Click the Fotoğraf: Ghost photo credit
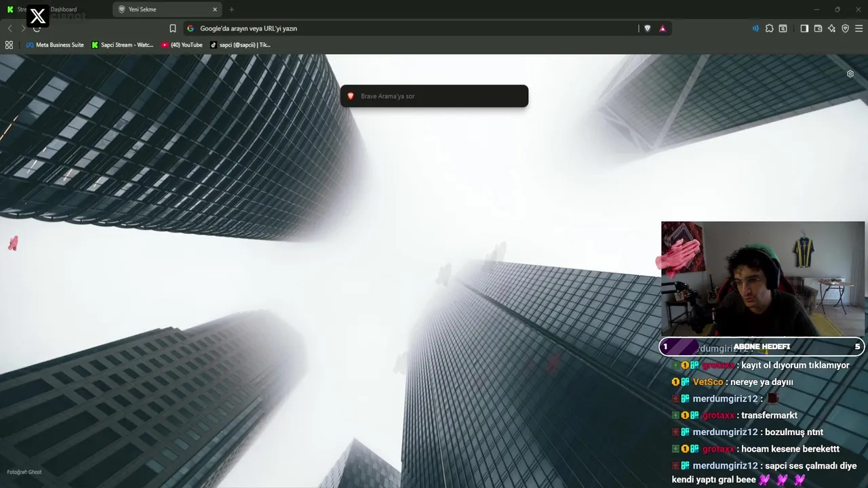 tap(24, 472)
